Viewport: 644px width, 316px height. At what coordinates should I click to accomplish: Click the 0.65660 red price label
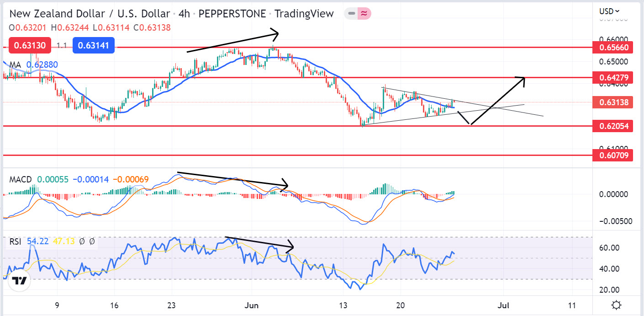click(612, 47)
